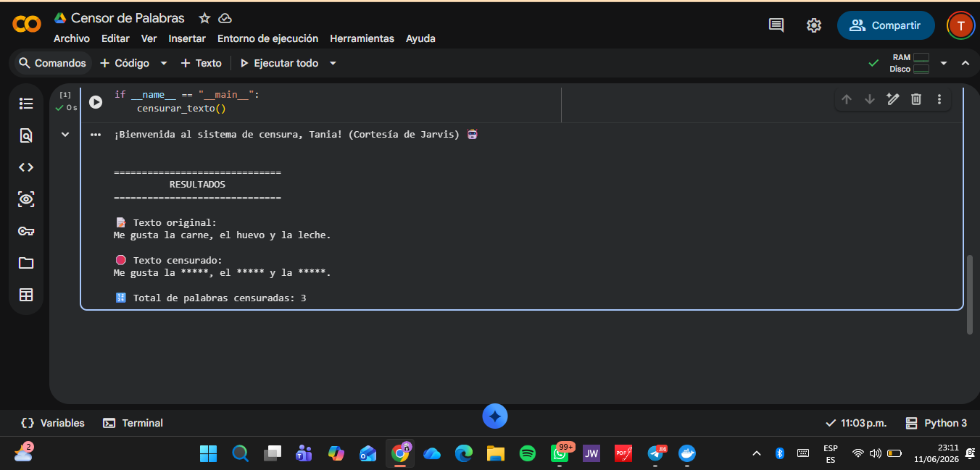Edit cell with AI pencil icon
The image size is (980, 470).
click(x=893, y=99)
